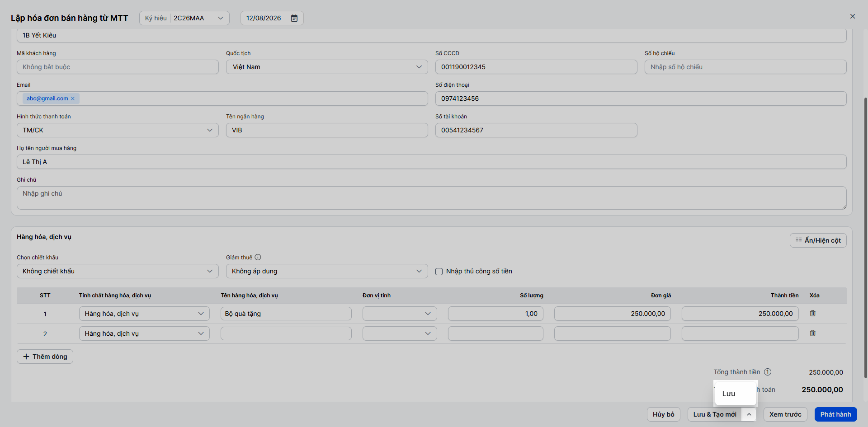Choose Lưu from the popup menu
Screen dimensions: 868x427
pyautogui.click(x=736, y=394)
